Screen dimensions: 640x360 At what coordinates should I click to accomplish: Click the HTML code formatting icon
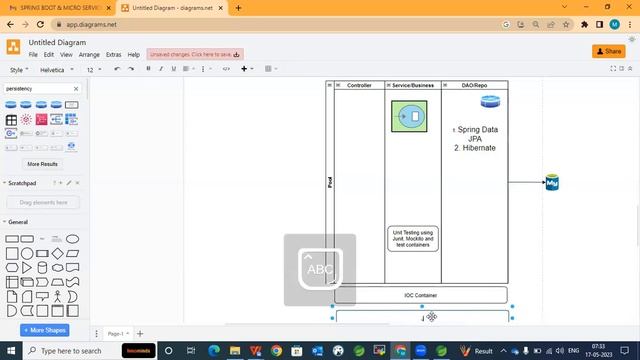[x=226, y=69]
